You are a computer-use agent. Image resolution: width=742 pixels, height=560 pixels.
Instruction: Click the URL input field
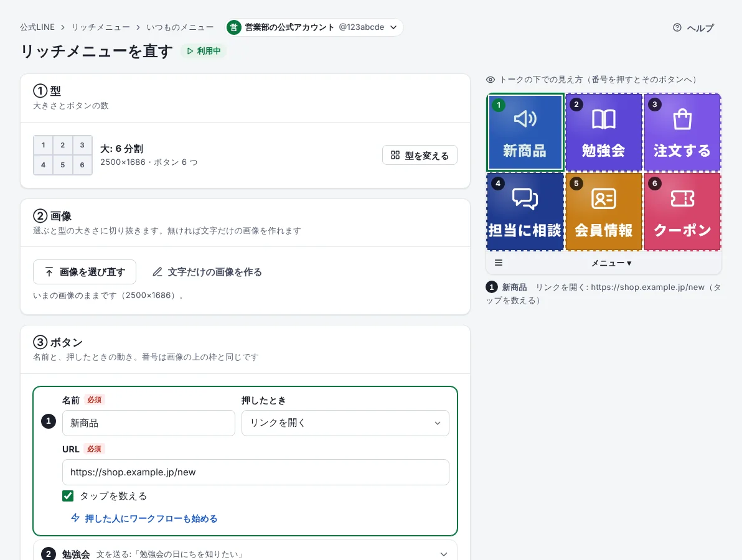[256, 472]
